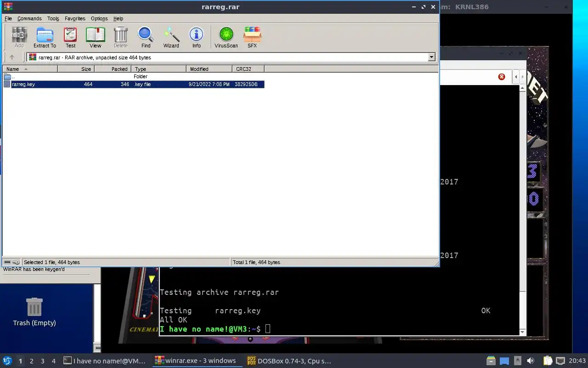Click the Extract To toolbar icon

pyautogui.click(x=45, y=37)
